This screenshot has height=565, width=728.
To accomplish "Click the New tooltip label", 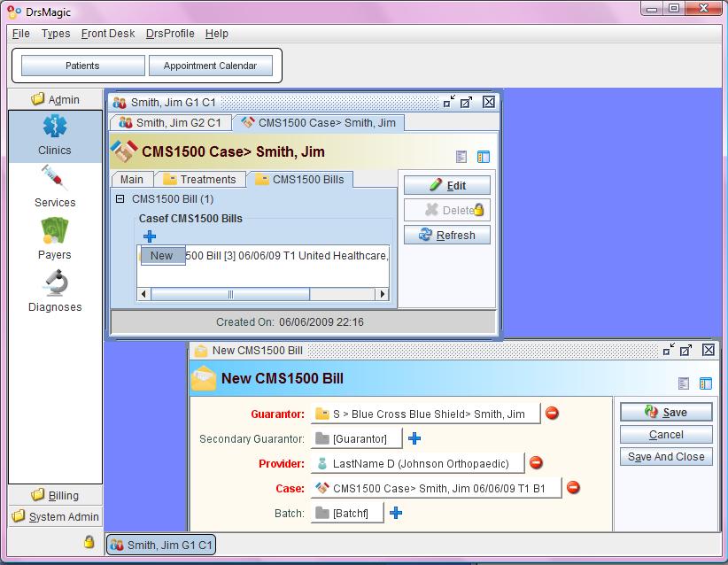I will [x=163, y=255].
